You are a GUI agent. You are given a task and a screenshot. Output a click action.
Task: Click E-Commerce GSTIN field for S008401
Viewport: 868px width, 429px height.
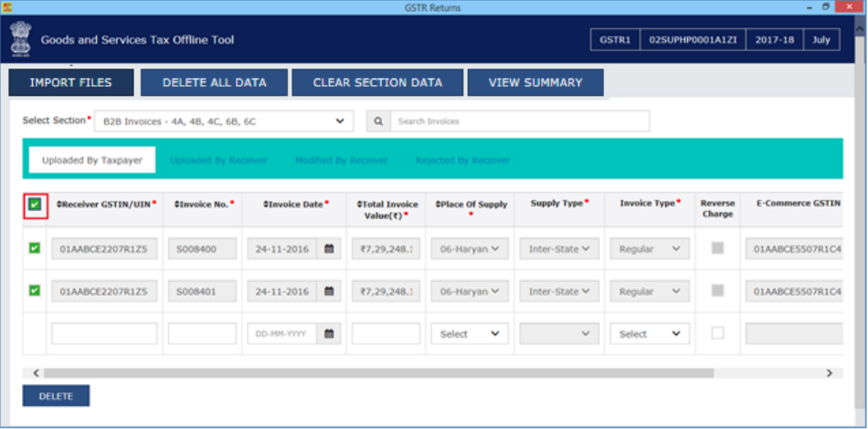tap(794, 291)
